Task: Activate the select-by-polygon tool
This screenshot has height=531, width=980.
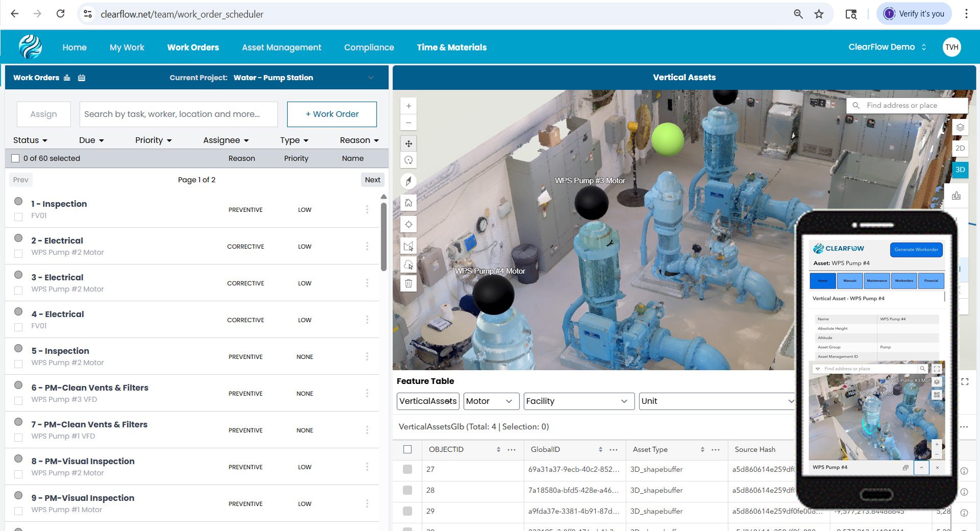Action: tap(408, 246)
